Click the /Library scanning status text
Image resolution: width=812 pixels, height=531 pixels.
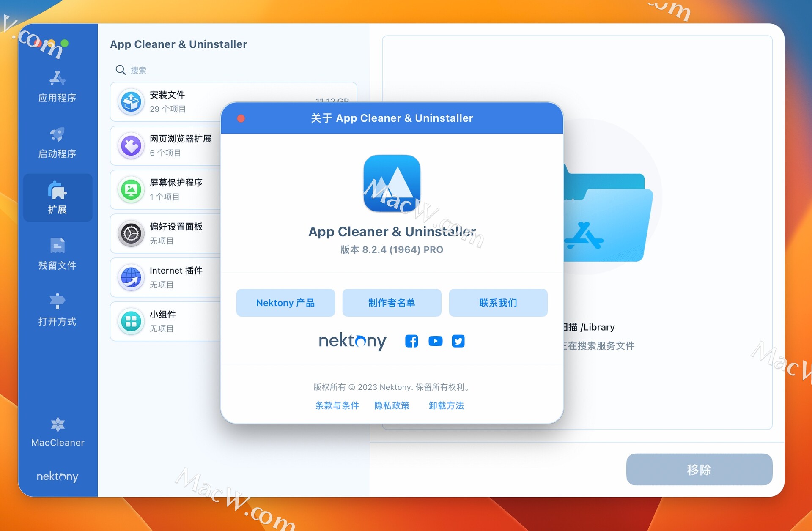point(589,327)
